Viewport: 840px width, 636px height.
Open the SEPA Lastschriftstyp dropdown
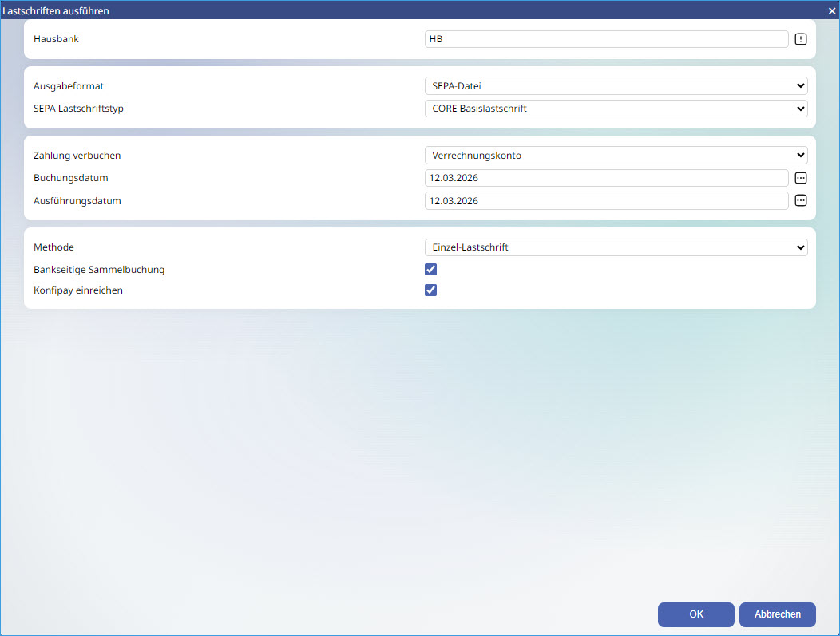pos(616,109)
